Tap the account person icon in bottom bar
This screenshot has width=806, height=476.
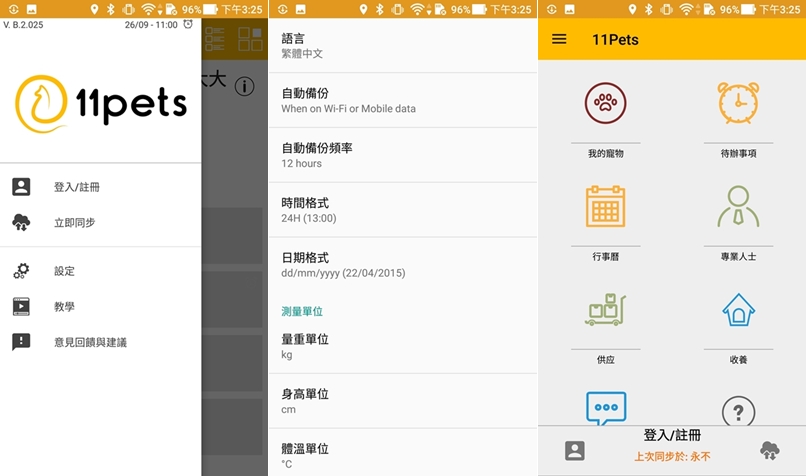[x=574, y=450]
